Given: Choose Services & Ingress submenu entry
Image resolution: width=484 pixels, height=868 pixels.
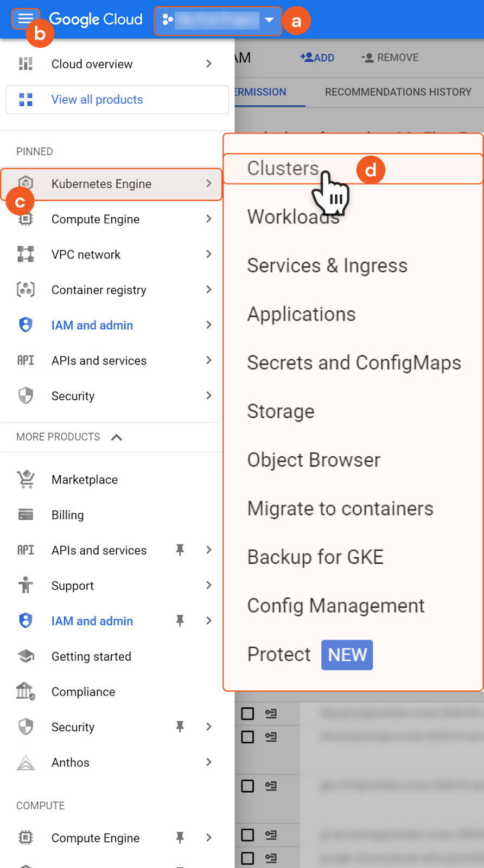Looking at the screenshot, I should pos(327,266).
